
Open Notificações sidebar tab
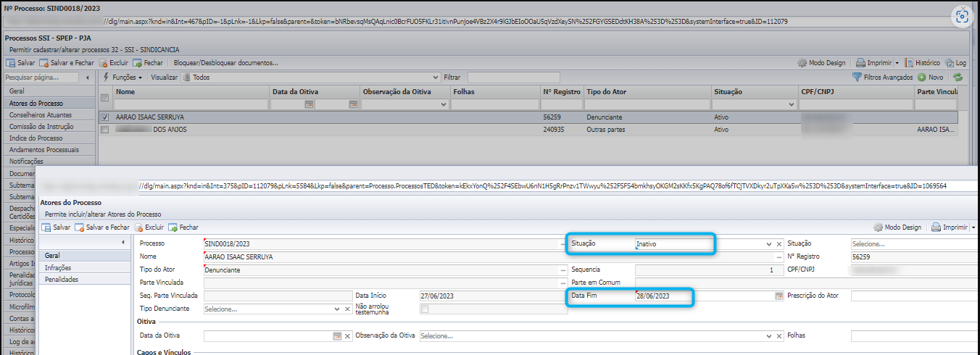point(48,162)
